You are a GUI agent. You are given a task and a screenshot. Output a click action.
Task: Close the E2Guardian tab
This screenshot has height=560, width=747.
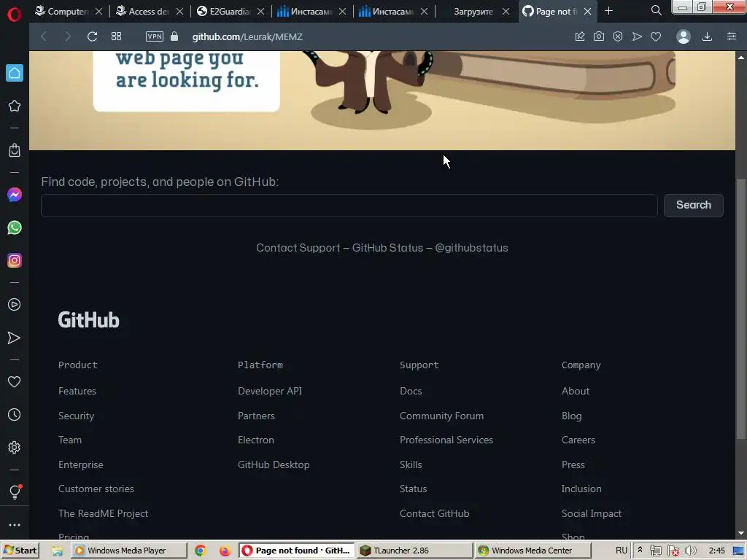click(x=261, y=12)
